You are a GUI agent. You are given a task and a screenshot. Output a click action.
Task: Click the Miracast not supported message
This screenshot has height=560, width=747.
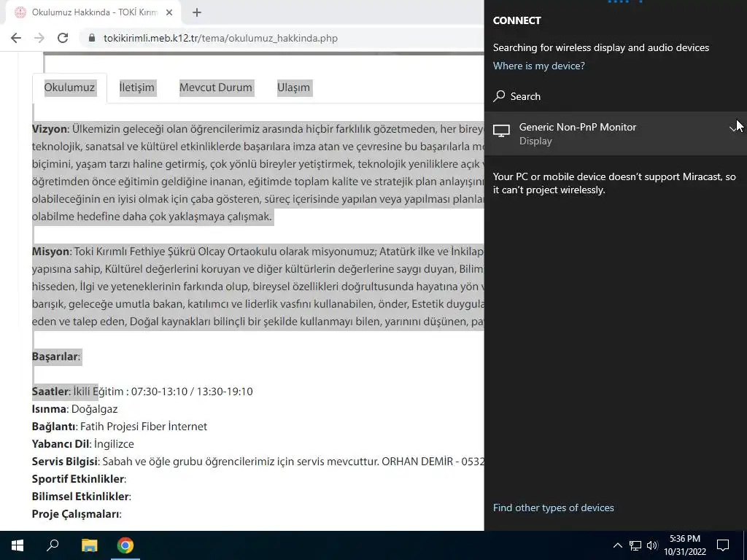click(614, 183)
